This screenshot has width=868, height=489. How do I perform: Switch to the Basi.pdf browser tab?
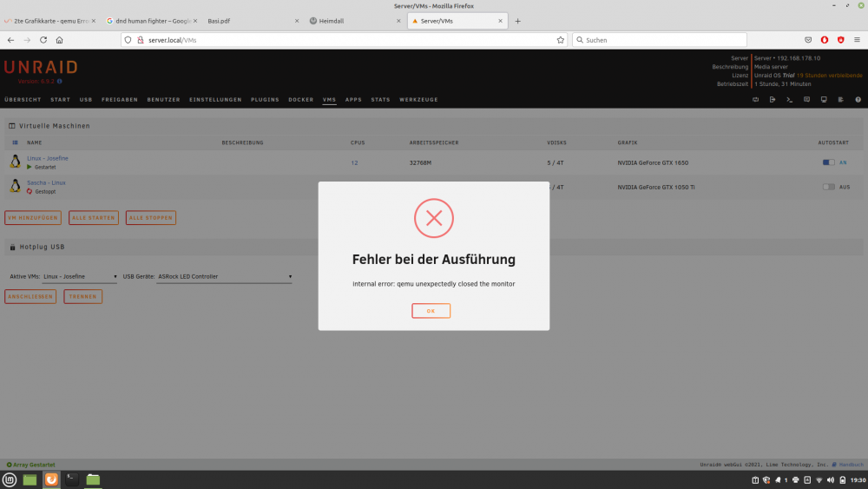252,21
